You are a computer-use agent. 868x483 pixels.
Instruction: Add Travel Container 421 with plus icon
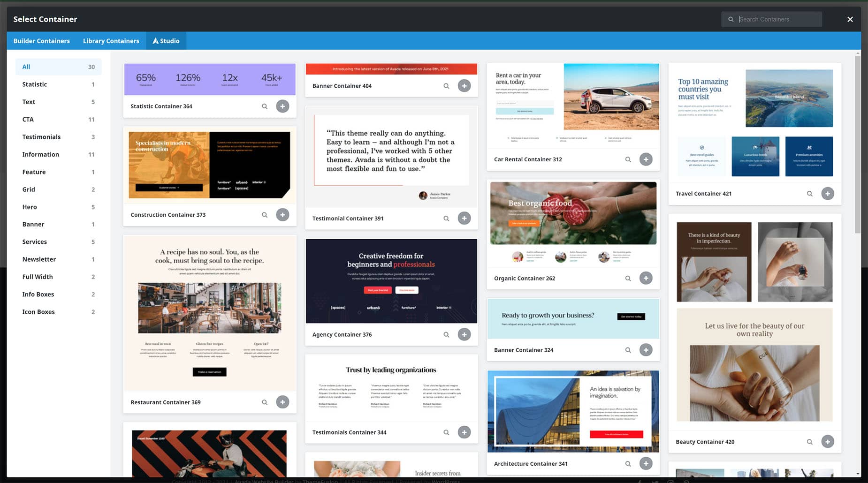pyautogui.click(x=828, y=194)
